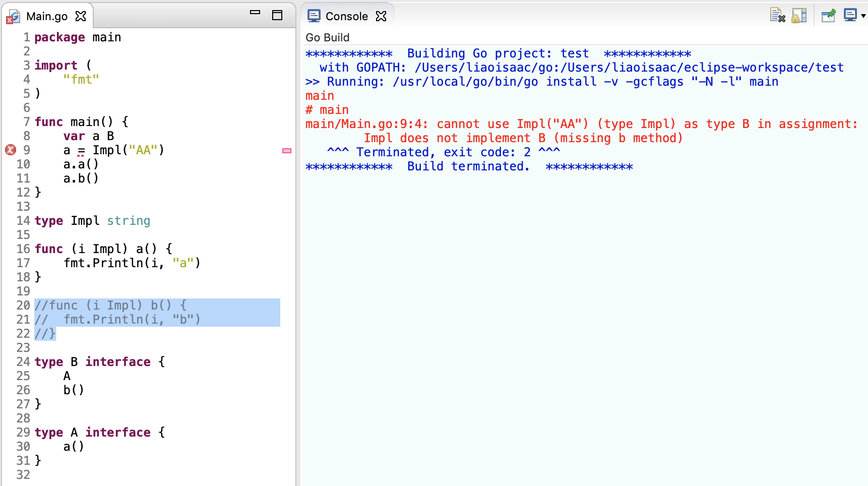868x486 pixels.
Task: Select the Console view tab
Action: [x=346, y=17]
